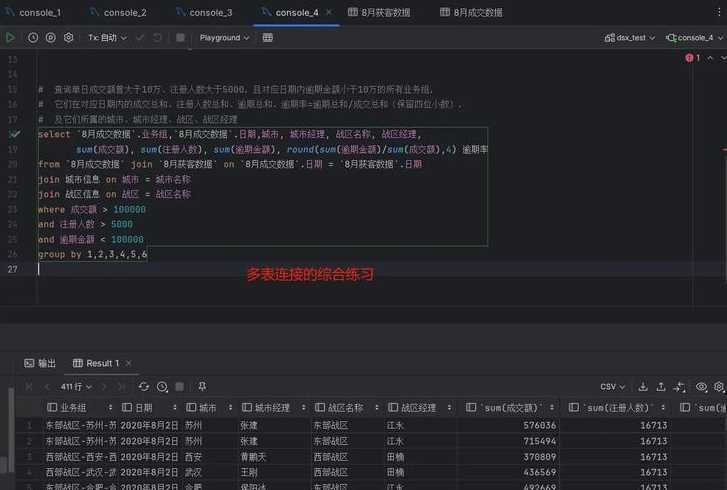Sort by the 城市 column header
Viewport: 727px width, 490px height.
coord(208,407)
